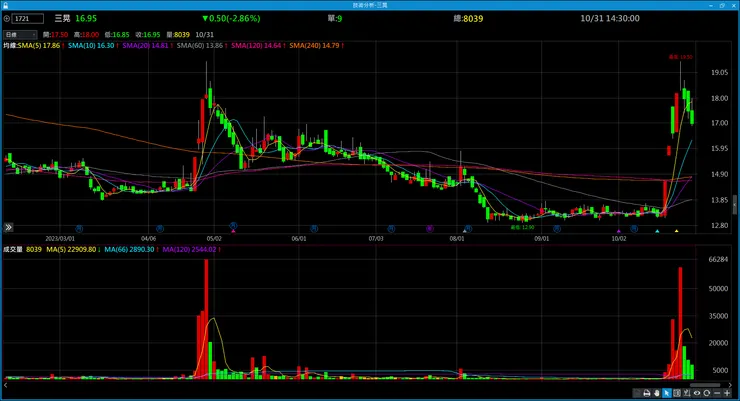
Task: Zoom out with the minus icon
Action: click(717, 393)
